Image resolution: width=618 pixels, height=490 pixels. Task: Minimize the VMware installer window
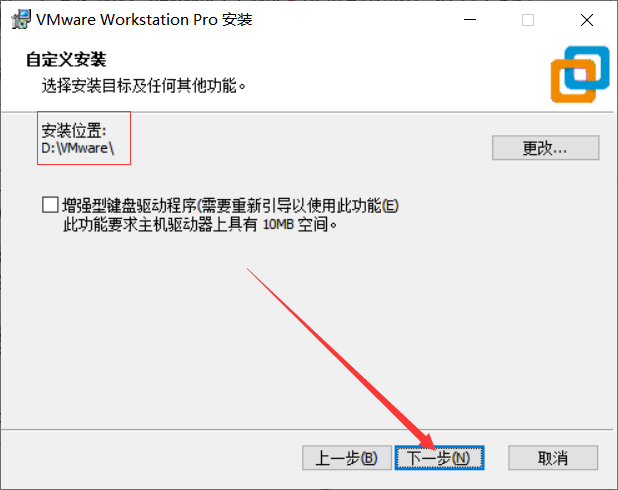tap(470, 20)
